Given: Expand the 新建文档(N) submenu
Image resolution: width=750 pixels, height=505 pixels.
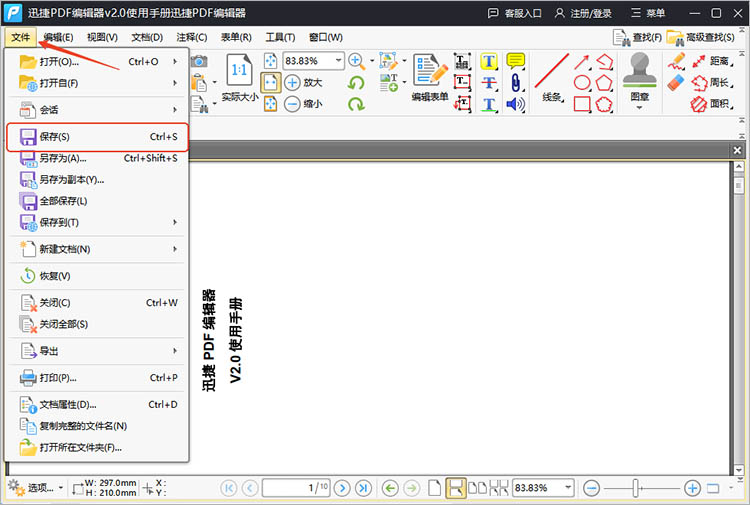Looking at the screenshot, I should point(175,249).
